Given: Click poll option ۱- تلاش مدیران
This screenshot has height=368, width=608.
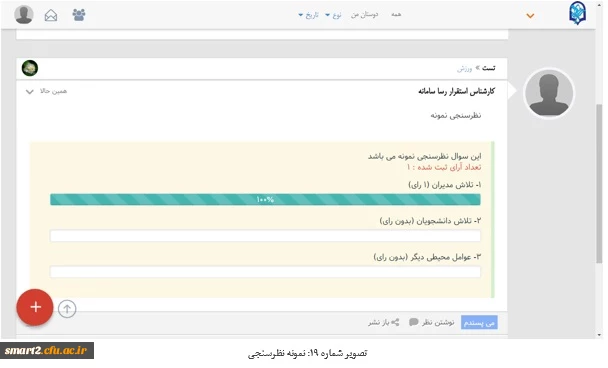Looking at the screenshot, I should [x=445, y=185].
